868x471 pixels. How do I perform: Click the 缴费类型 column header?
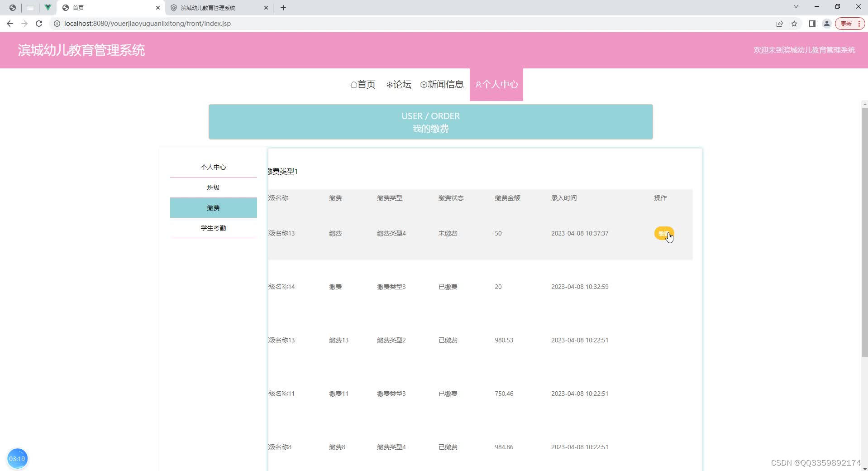tap(390, 198)
